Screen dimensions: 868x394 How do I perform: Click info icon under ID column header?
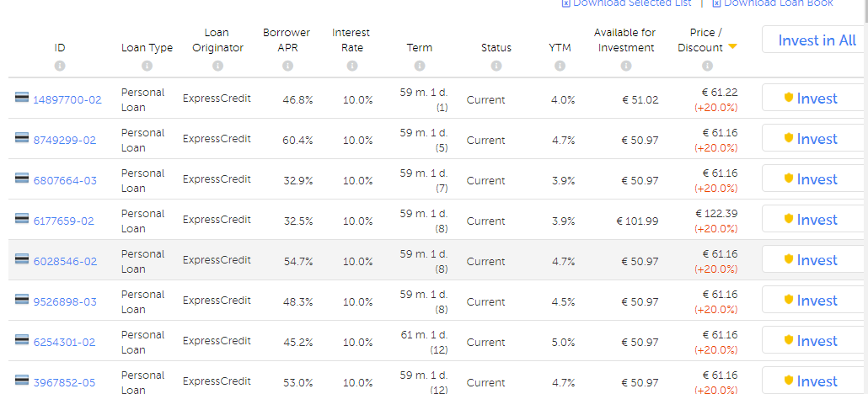click(60, 66)
